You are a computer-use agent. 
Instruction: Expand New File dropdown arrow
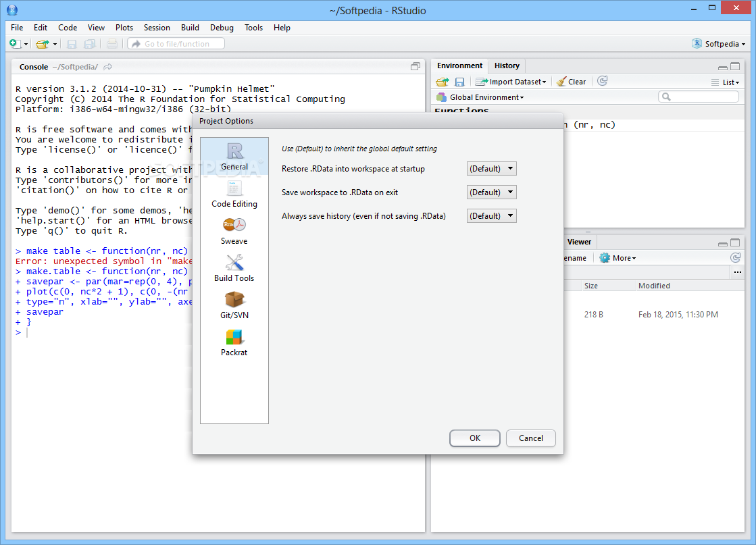tap(26, 45)
